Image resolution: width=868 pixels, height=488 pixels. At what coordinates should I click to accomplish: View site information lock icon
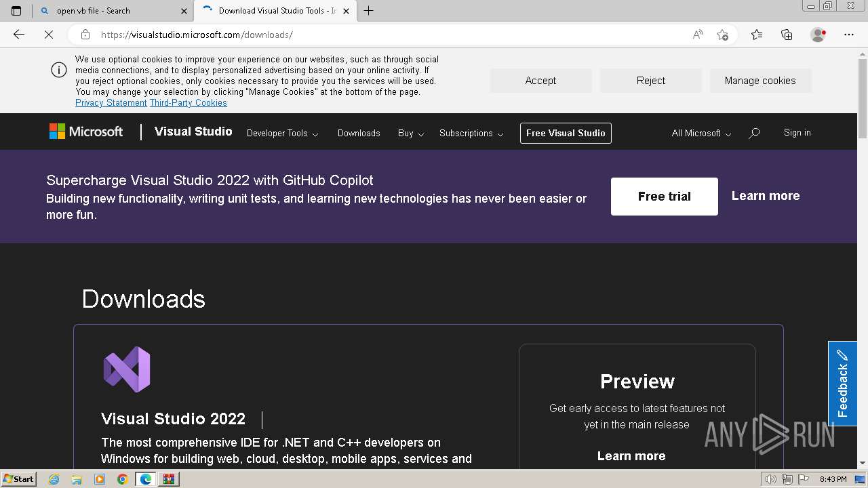coord(85,35)
